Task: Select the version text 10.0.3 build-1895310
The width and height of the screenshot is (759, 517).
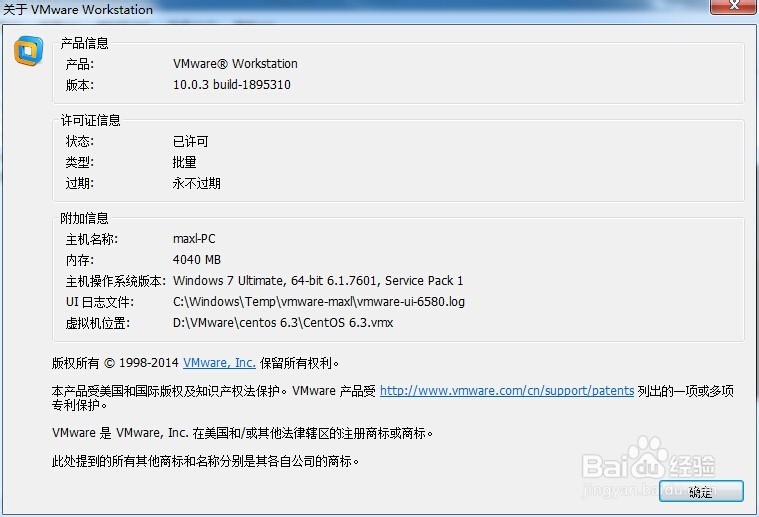Action: (x=232, y=85)
